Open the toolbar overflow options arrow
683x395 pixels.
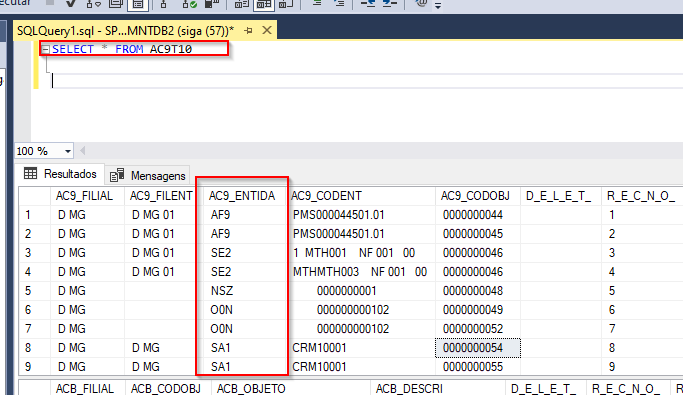[x=438, y=5]
